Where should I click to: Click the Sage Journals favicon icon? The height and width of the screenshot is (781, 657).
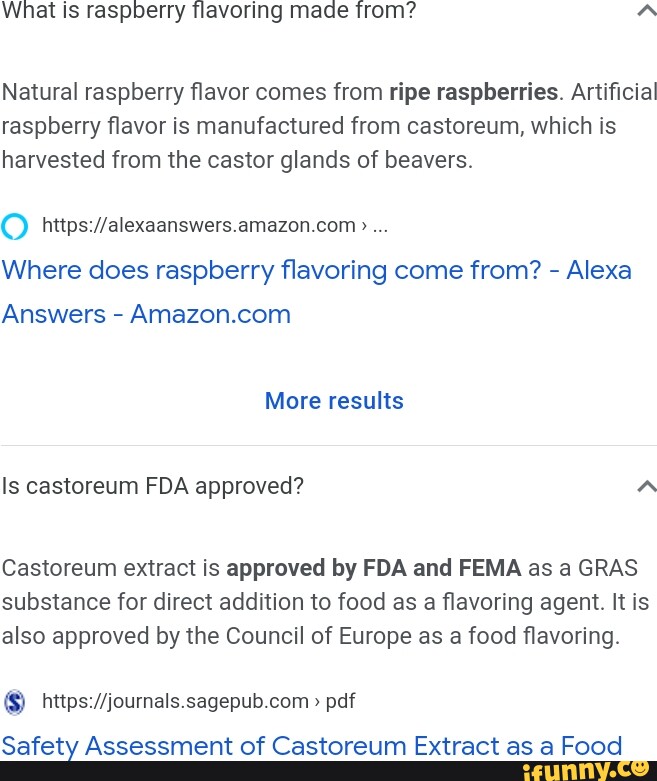tap(14, 702)
